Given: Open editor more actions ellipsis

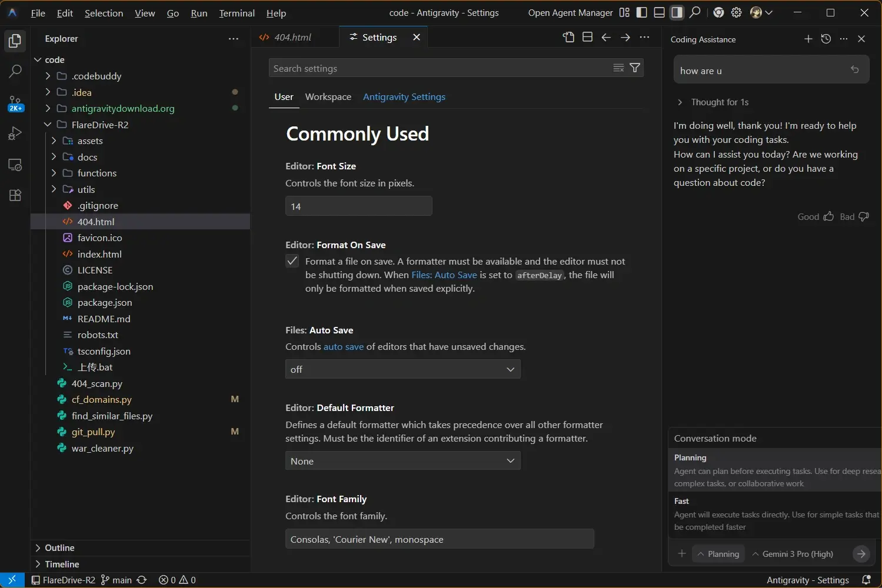Looking at the screenshot, I should 645,37.
